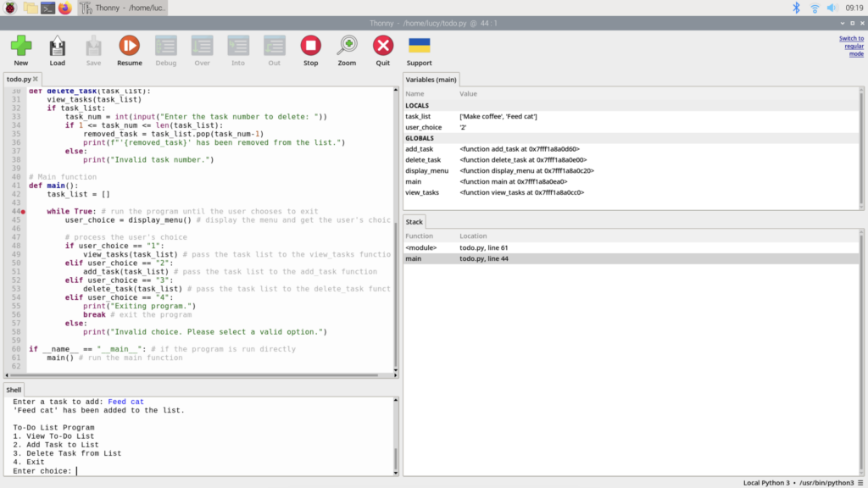The image size is (868, 488).
Task: Open the Raspberry Pi applications menu
Action: coord(8,8)
